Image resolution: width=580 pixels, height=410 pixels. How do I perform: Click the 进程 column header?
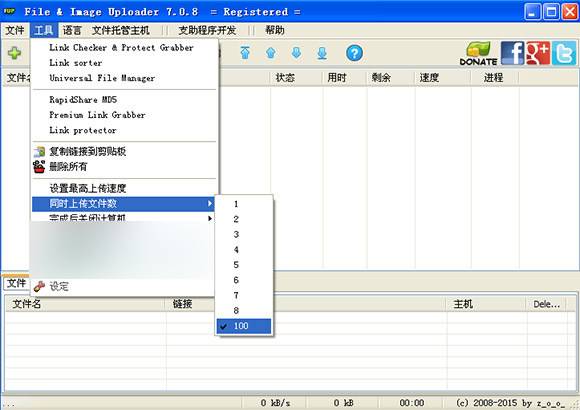(495, 78)
